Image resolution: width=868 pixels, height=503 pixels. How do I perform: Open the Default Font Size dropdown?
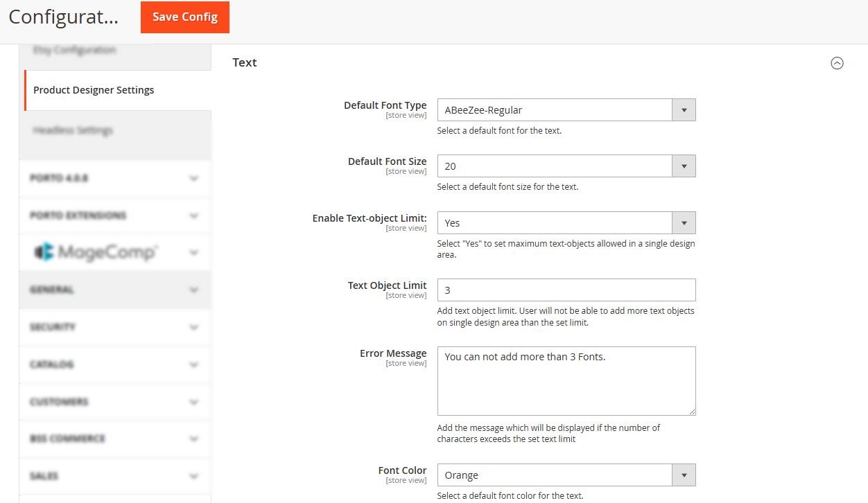[566, 166]
